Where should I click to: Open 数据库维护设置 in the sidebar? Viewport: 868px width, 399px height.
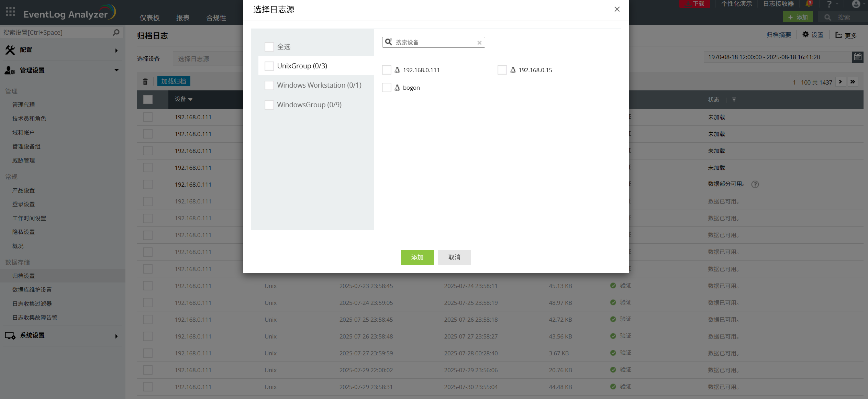pyautogui.click(x=32, y=290)
